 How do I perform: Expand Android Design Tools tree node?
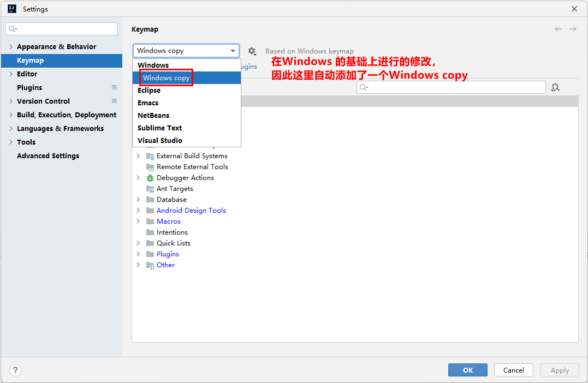[x=138, y=210]
